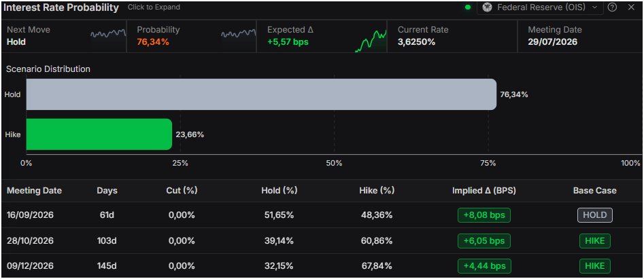Close the Interest Rate Probability panel

pos(631,7)
